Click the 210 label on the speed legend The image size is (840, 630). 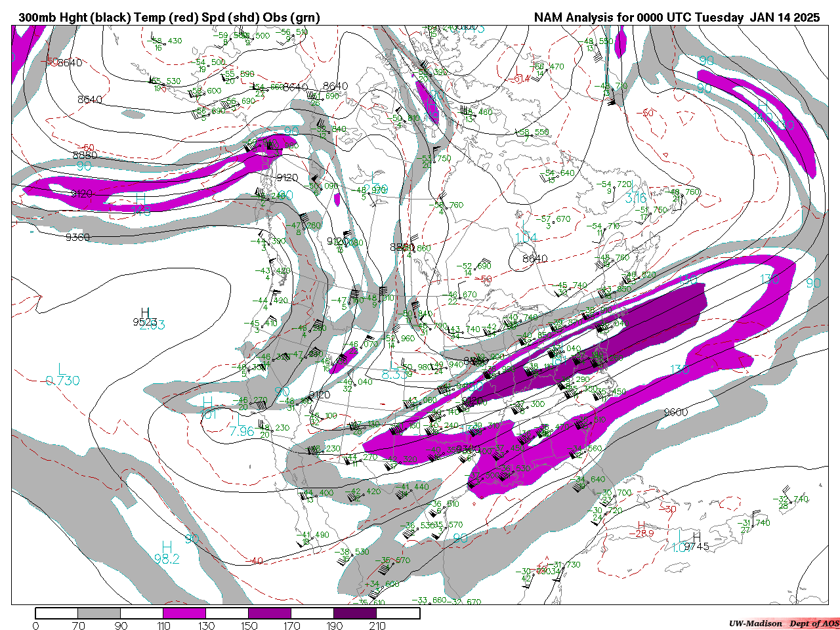pos(377,625)
